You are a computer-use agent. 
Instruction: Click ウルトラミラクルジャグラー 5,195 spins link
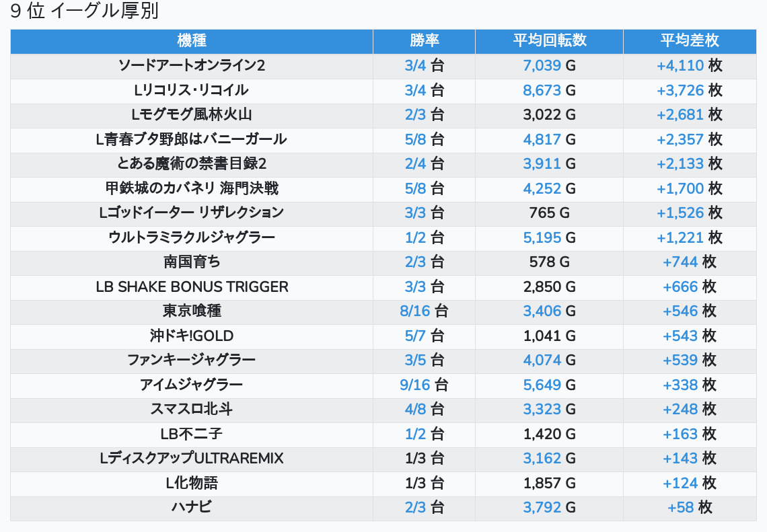542,237
